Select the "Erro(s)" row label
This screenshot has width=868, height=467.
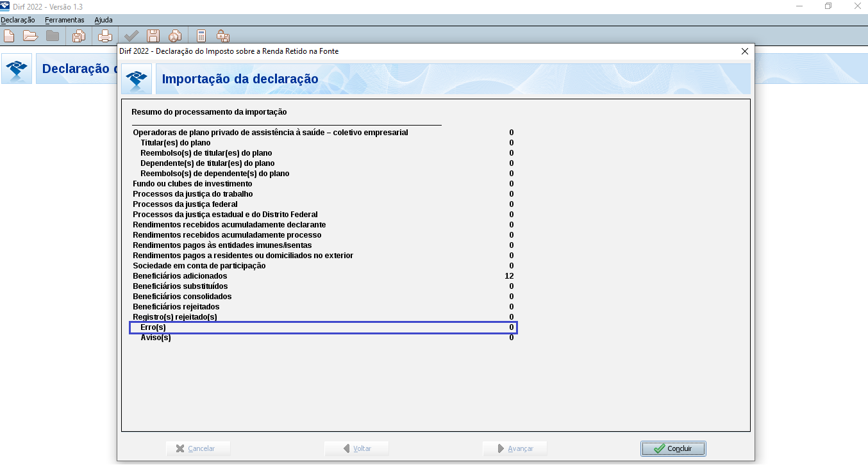(x=153, y=327)
